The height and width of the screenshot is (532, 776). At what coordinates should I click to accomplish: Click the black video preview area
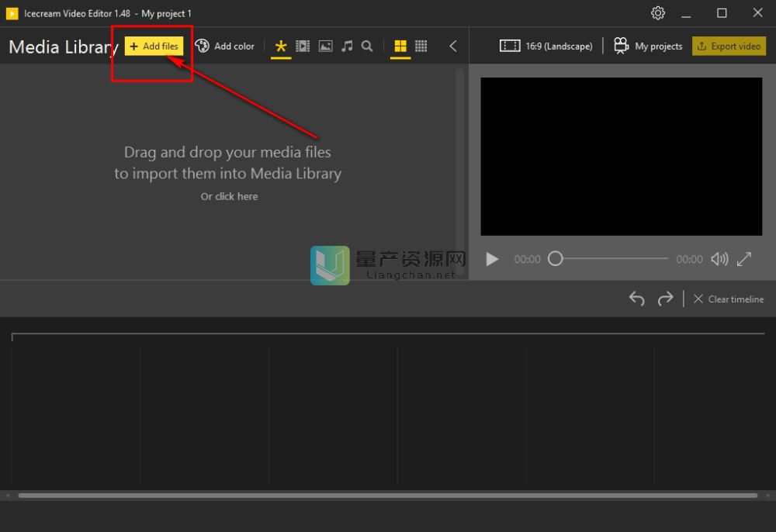click(x=621, y=156)
